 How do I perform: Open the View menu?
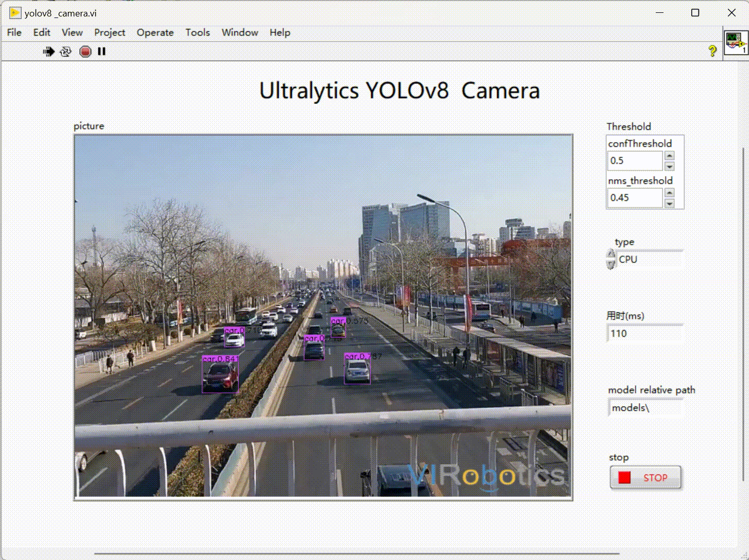(x=72, y=32)
